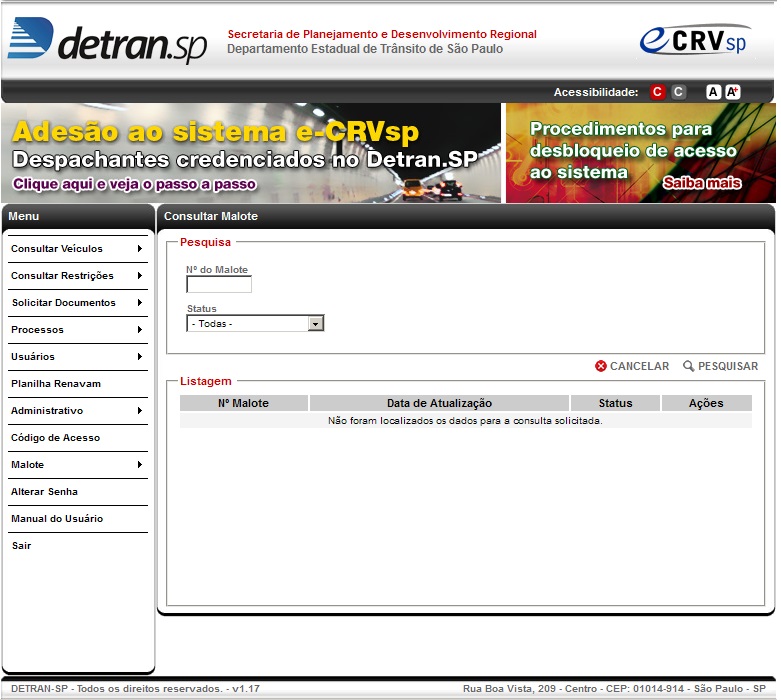The image size is (781, 700).
Task: Open Solicitar Documentos menu
Action: coord(64,302)
